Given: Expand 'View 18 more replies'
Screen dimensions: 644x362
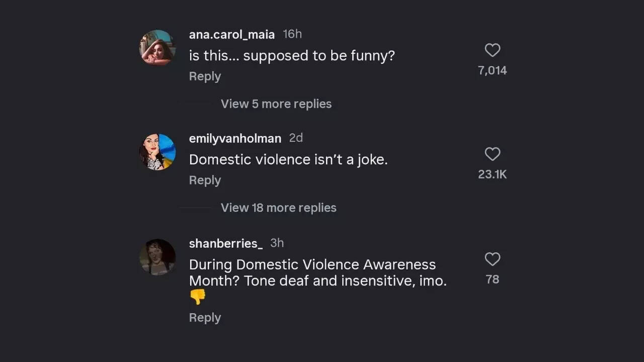Looking at the screenshot, I should click(278, 208).
